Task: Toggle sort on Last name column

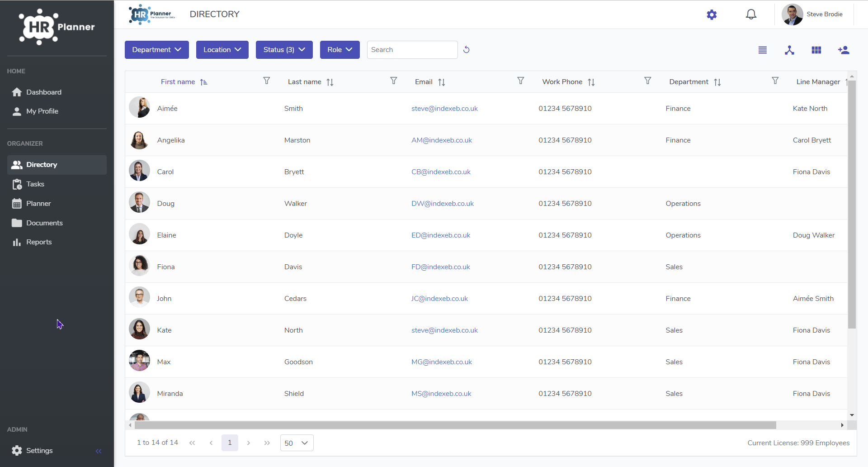Action: click(330, 82)
